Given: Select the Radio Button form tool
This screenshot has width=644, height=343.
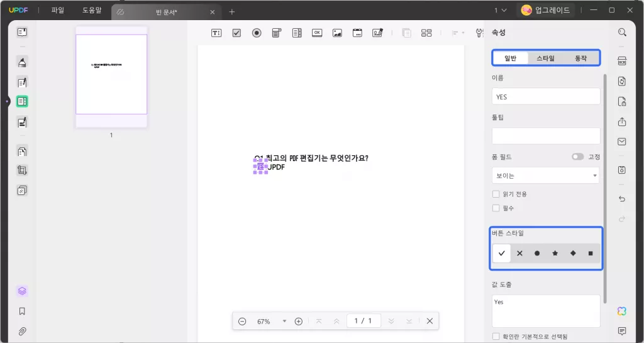Looking at the screenshot, I should click(257, 33).
